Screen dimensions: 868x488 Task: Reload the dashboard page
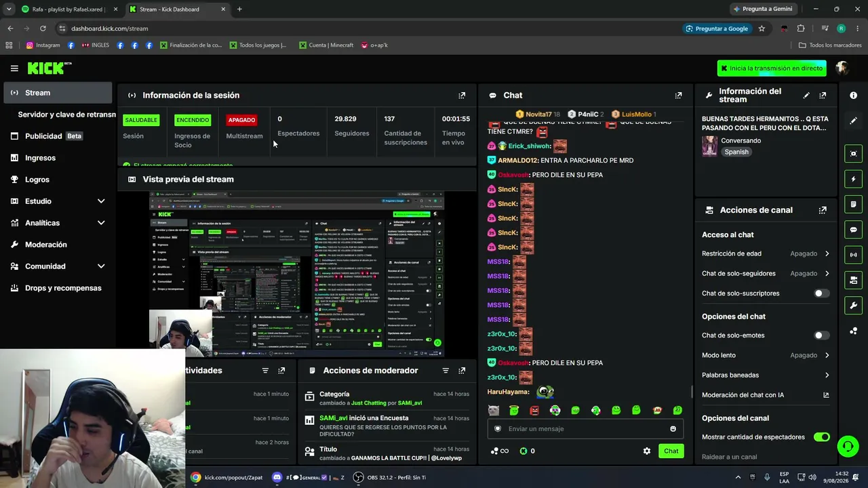pyautogui.click(x=43, y=28)
